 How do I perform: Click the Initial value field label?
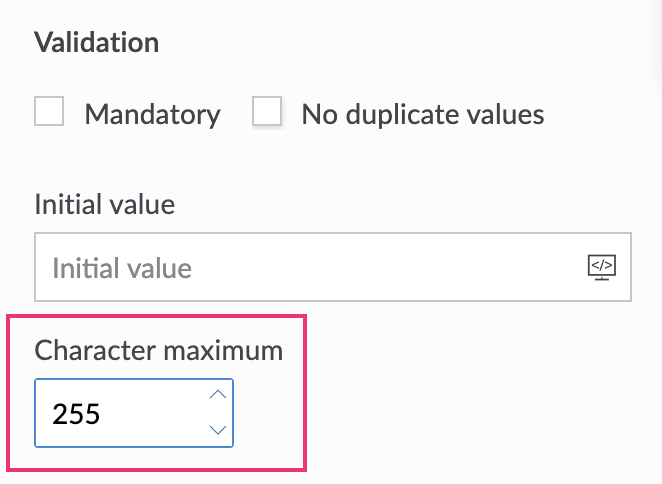pos(104,205)
